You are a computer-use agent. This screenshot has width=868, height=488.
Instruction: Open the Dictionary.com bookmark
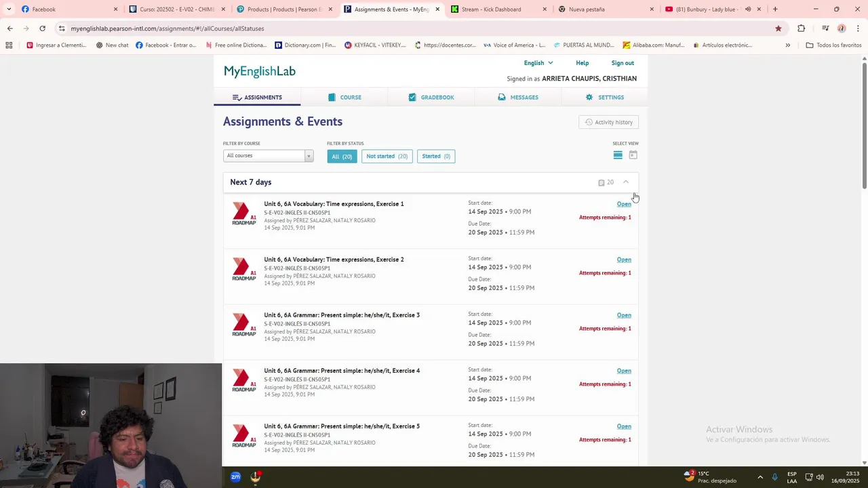pyautogui.click(x=305, y=45)
